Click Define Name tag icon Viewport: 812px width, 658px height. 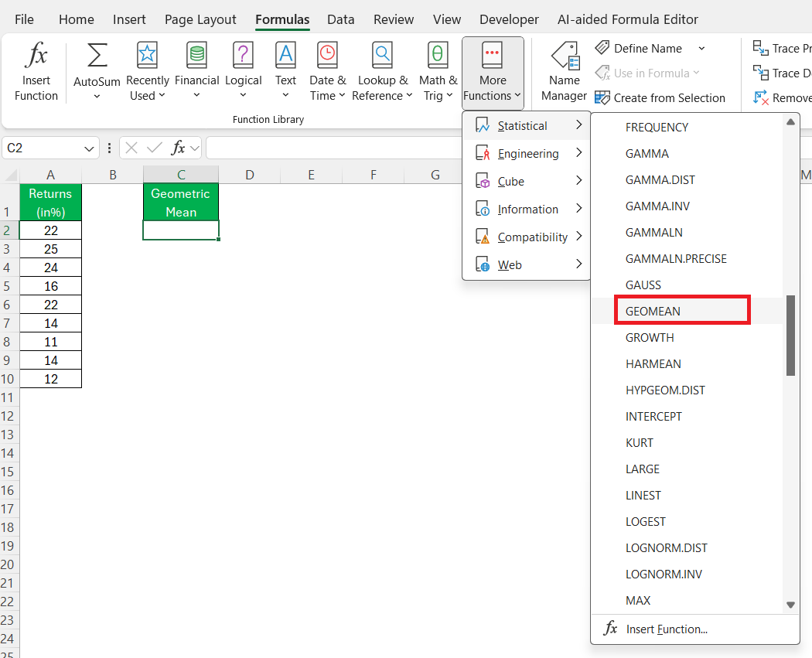click(x=602, y=48)
